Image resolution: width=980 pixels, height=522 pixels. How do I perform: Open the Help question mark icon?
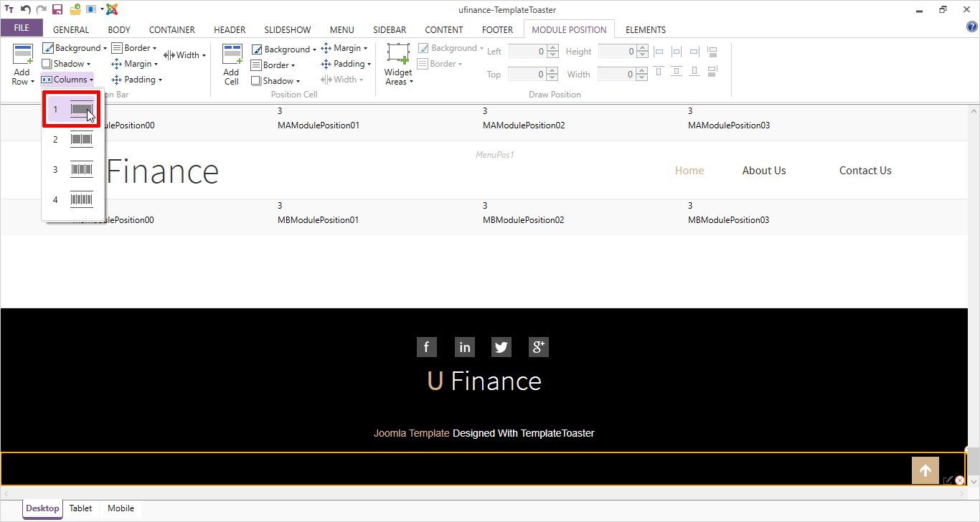pyautogui.click(x=971, y=27)
